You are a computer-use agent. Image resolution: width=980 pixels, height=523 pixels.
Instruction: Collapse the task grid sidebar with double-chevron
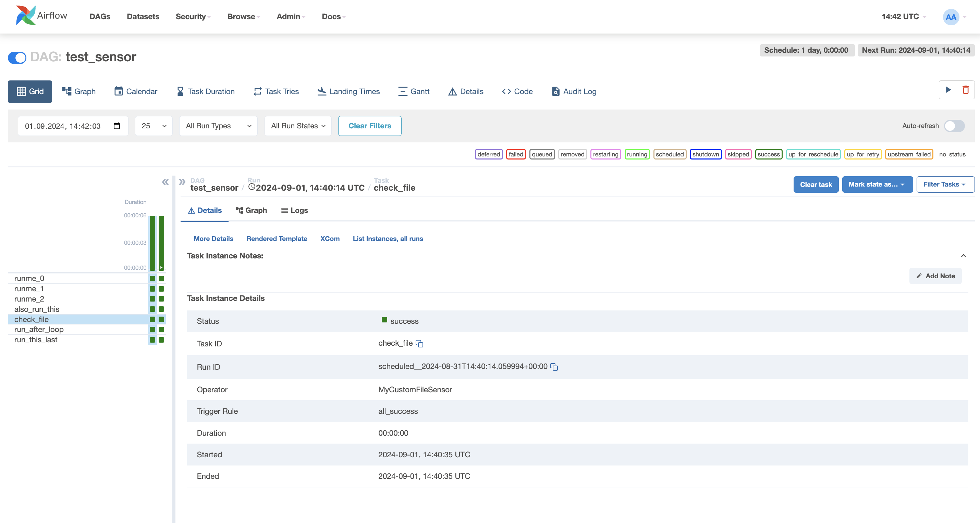point(165,182)
